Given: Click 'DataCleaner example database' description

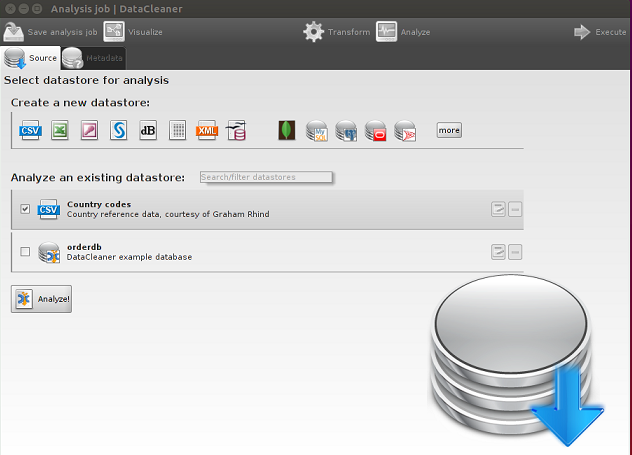Looking at the screenshot, I should (129, 257).
